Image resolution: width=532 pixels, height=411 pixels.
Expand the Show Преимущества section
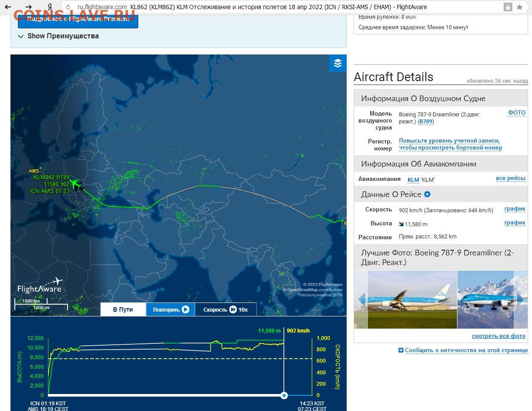pos(58,36)
